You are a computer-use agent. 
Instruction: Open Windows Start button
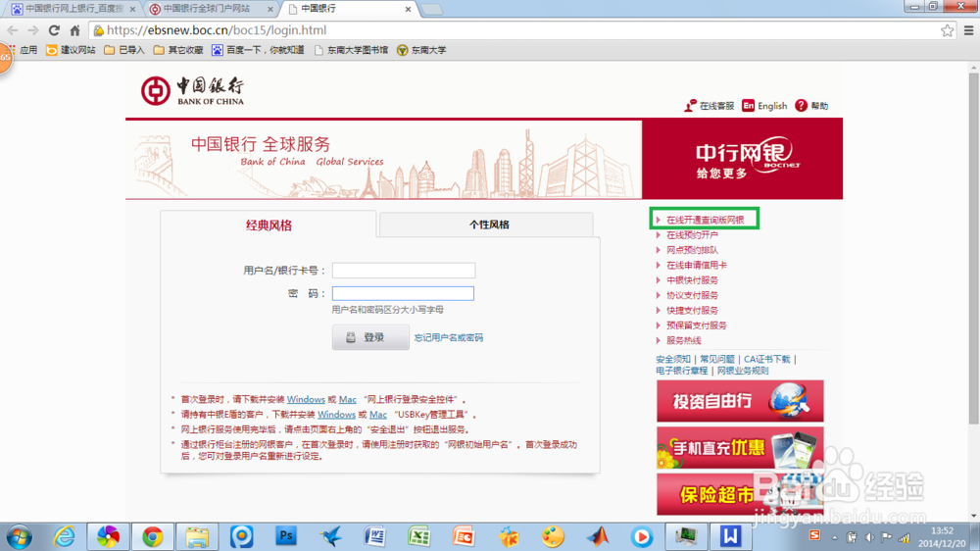tap(19, 537)
